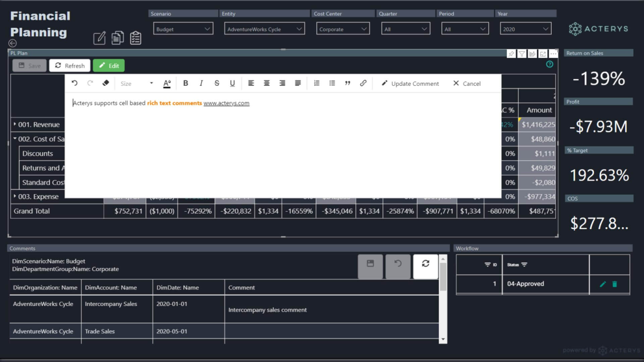Toggle bold formatting in comment editor

[185, 83]
